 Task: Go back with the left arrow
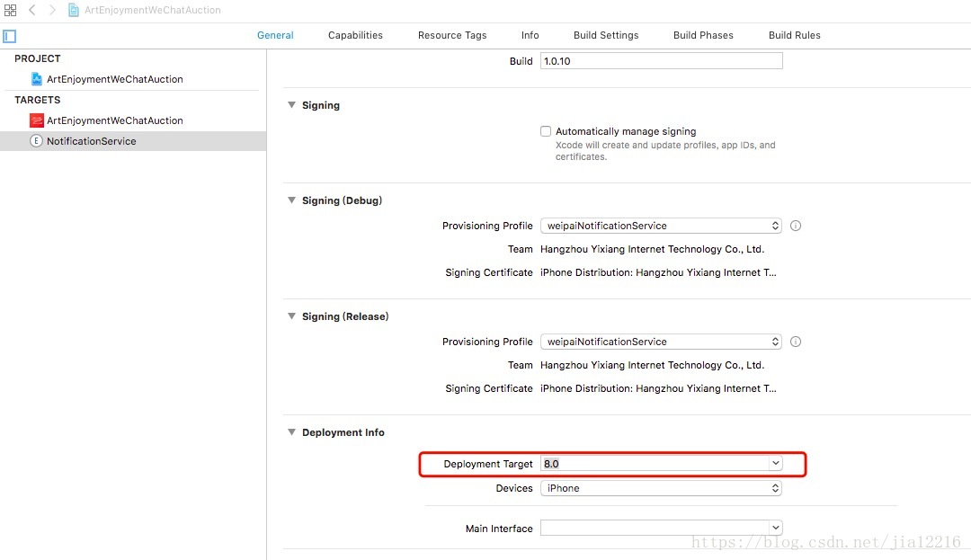pos(31,10)
